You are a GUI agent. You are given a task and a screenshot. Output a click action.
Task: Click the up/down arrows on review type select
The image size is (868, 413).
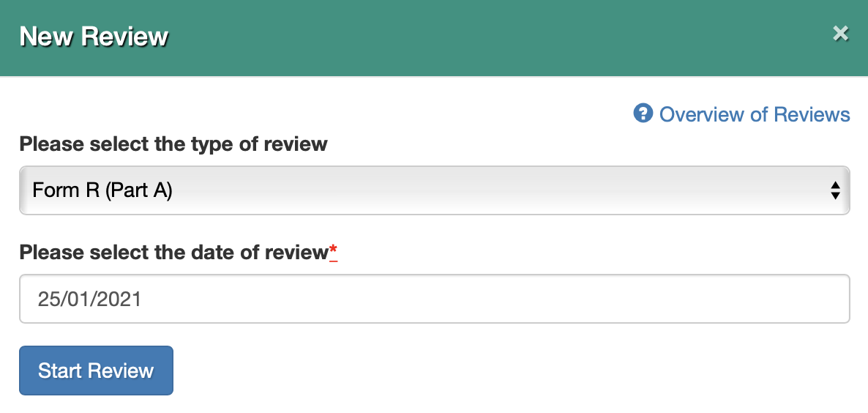[x=835, y=190]
